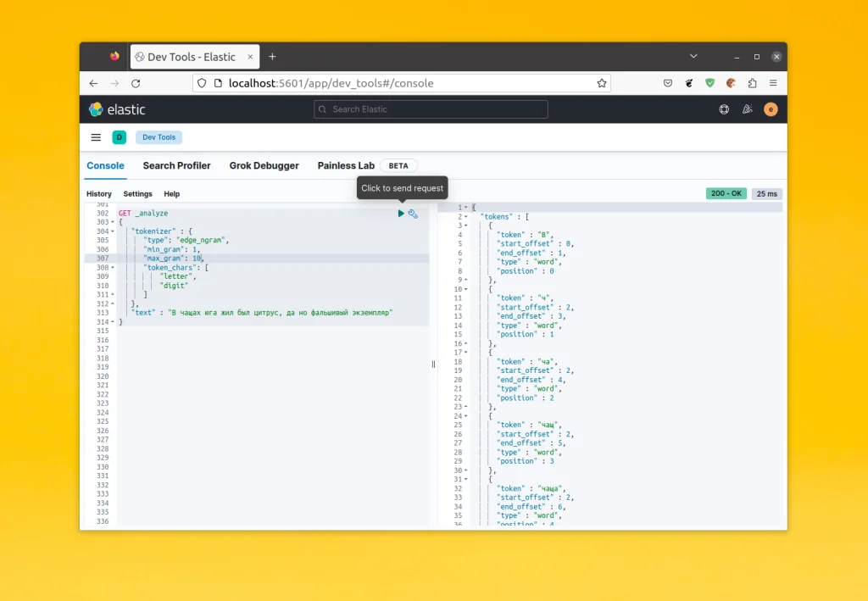Click the Dev Tools breadcrumb link
Viewport: 868px width, 601px height.
click(159, 136)
